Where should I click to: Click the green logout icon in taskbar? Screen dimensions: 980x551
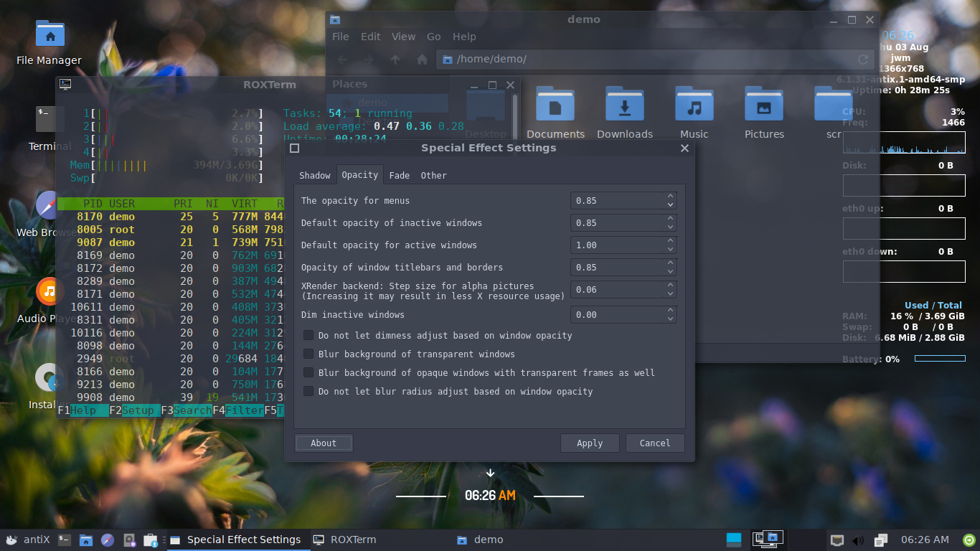969,540
